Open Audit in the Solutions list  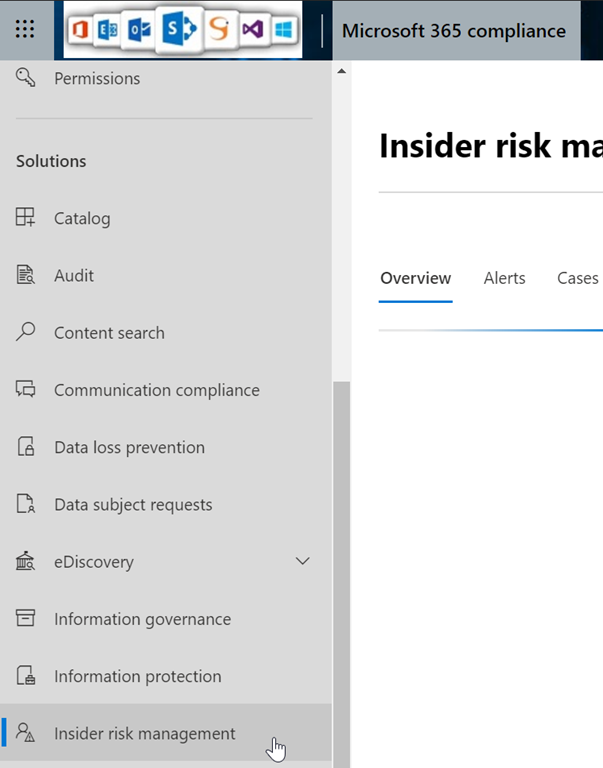pos(74,276)
